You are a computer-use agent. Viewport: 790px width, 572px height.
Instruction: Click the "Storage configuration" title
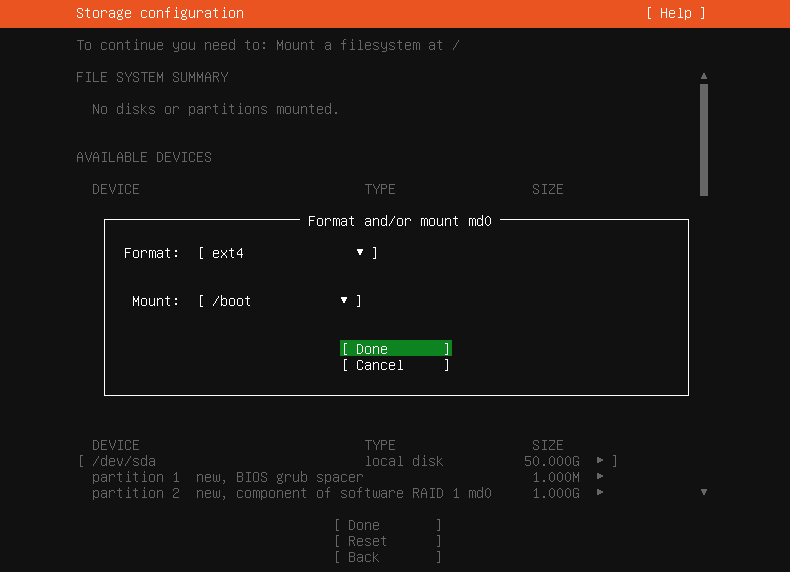pos(160,14)
